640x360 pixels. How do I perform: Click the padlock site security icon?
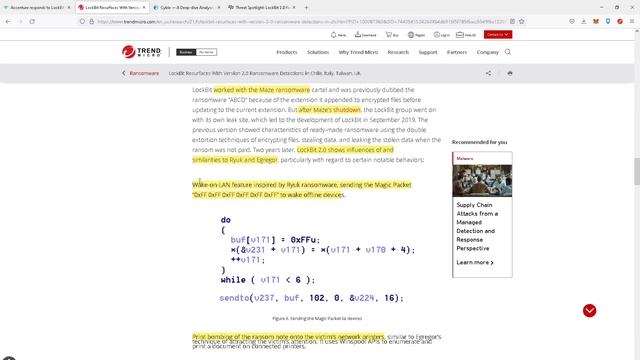pos(91,21)
